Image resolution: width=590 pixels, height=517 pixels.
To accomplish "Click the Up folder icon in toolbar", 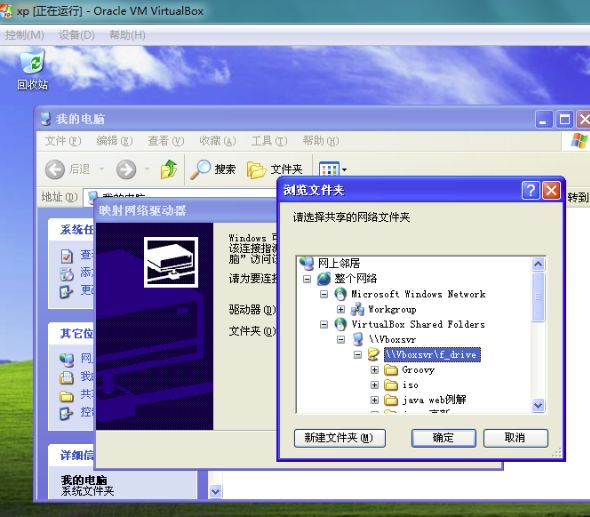I will [x=169, y=169].
